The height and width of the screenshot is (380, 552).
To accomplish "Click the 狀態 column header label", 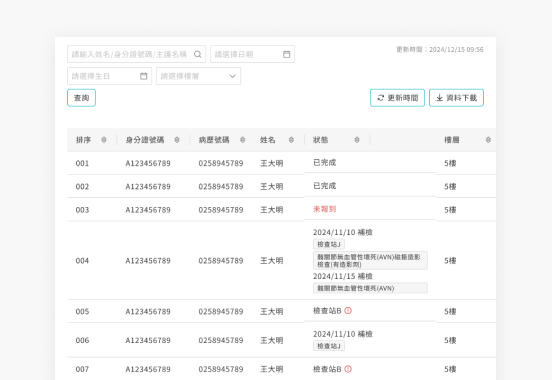I will [321, 140].
